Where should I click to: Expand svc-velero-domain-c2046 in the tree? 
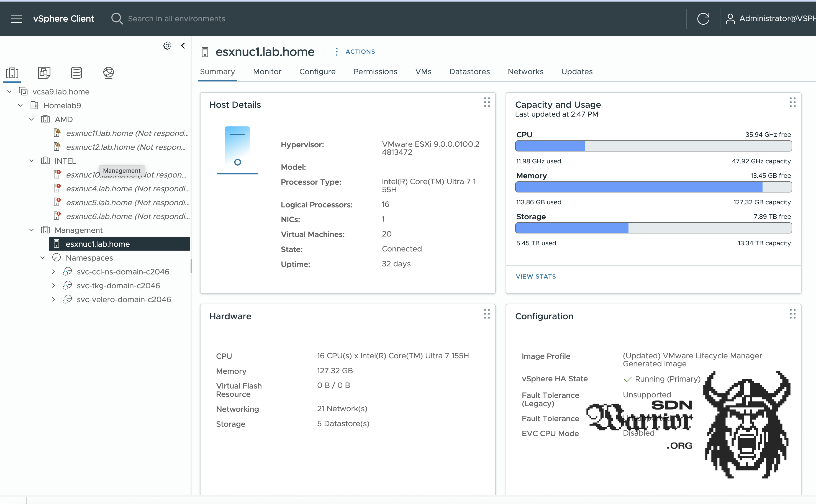tap(54, 299)
